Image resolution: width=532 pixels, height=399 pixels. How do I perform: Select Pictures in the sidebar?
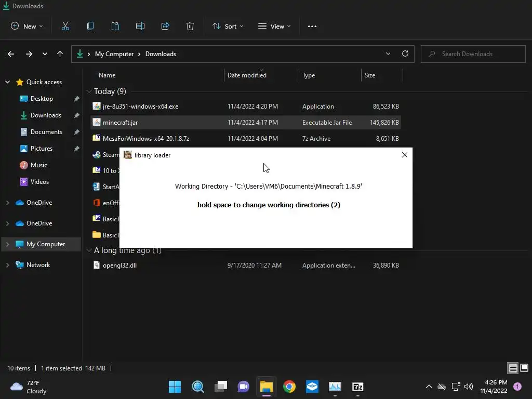tap(42, 149)
